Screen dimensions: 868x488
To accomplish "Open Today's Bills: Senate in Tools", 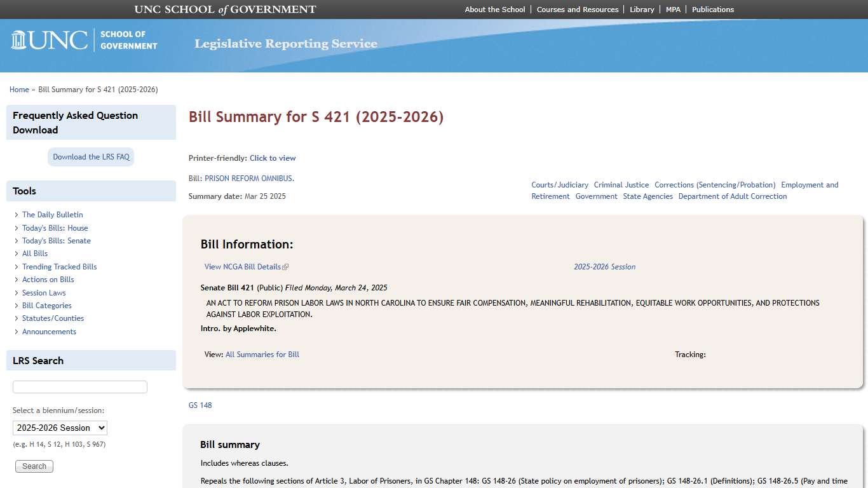I will coord(57,240).
